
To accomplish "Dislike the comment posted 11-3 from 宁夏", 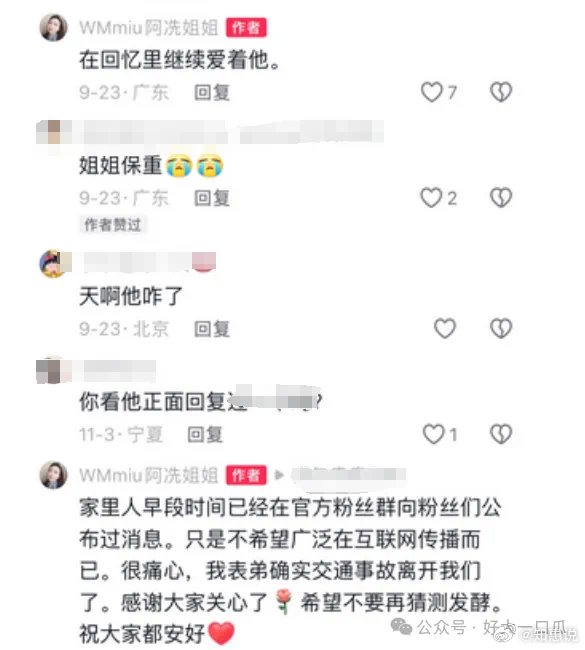I will [501, 434].
